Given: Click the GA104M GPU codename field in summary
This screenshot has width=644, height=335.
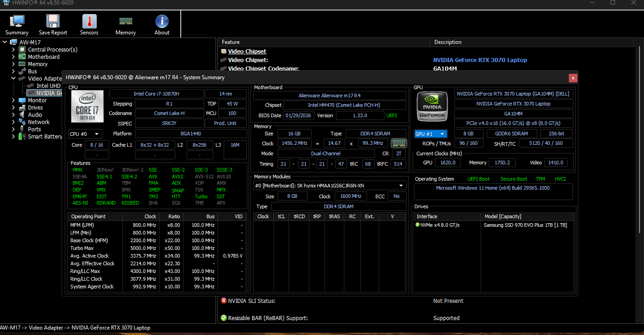Looking at the screenshot, I should click(x=514, y=114).
